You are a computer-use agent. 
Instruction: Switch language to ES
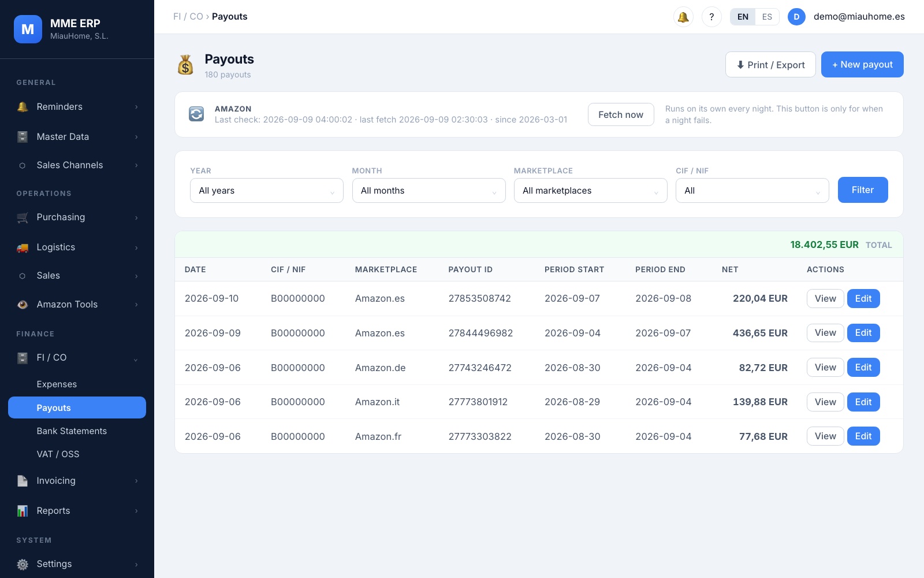pyautogui.click(x=767, y=17)
